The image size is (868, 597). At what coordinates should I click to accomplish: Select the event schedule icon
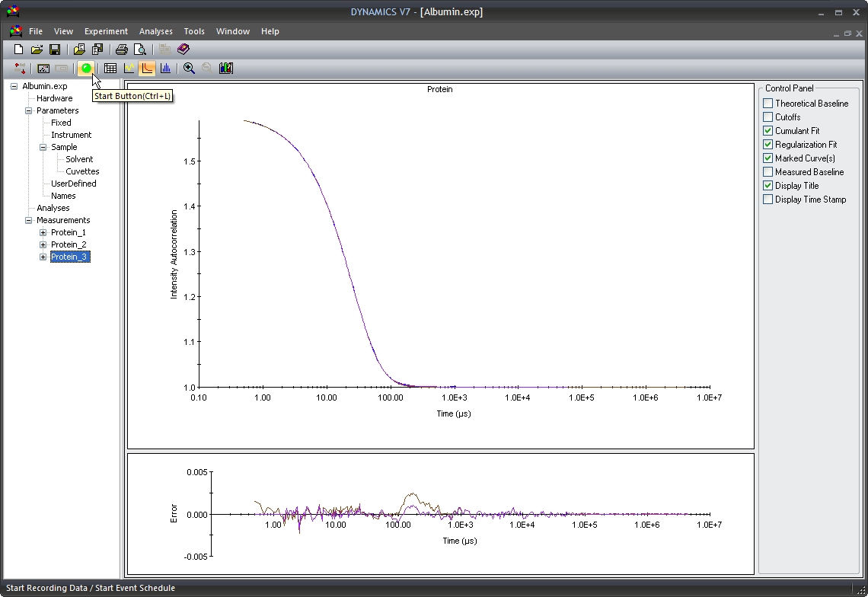(x=21, y=68)
